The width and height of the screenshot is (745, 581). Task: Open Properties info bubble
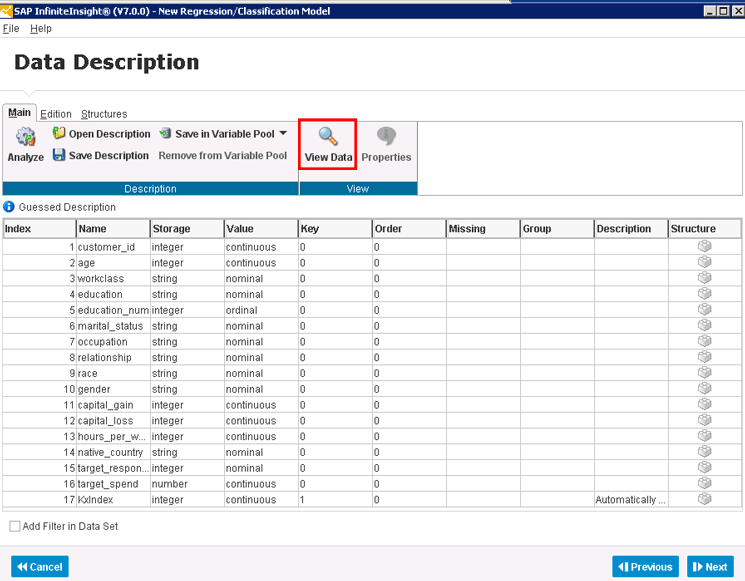(386, 136)
